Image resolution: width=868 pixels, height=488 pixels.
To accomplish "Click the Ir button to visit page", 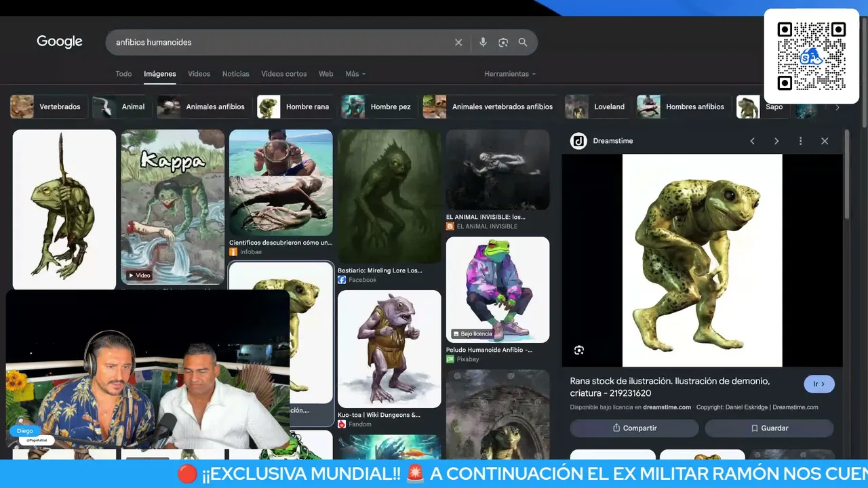I will 819,384.
